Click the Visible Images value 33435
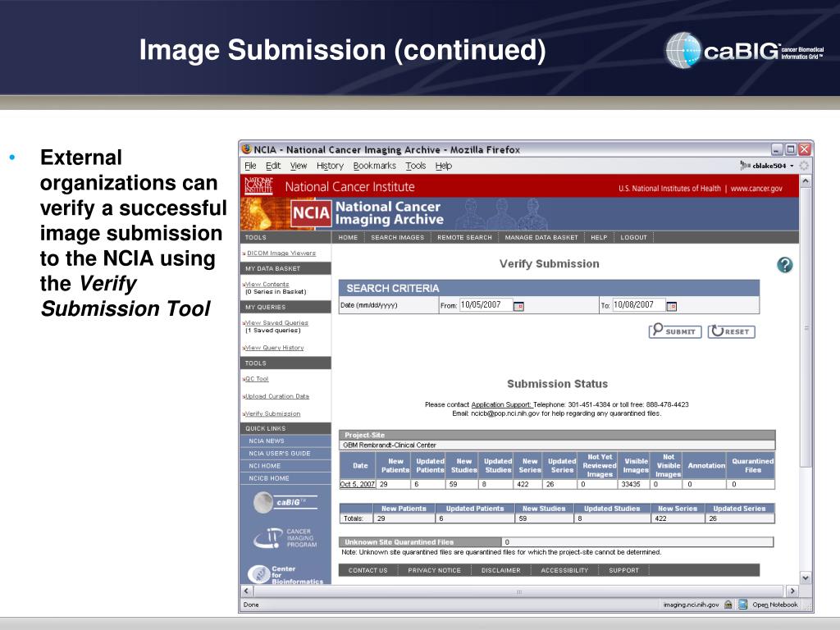This screenshot has width=840, height=630. coord(631,484)
